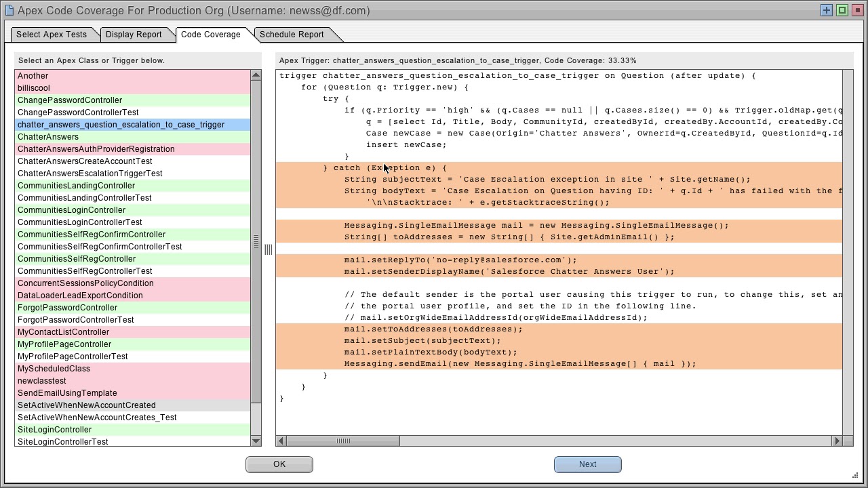Open the Display Report tab

pos(134,35)
